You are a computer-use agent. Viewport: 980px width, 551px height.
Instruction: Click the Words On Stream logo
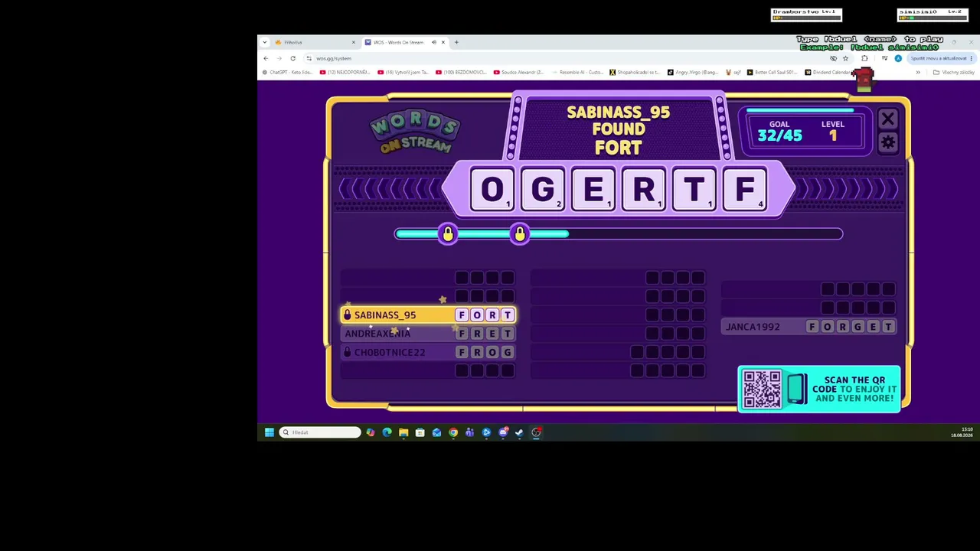pyautogui.click(x=415, y=133)
